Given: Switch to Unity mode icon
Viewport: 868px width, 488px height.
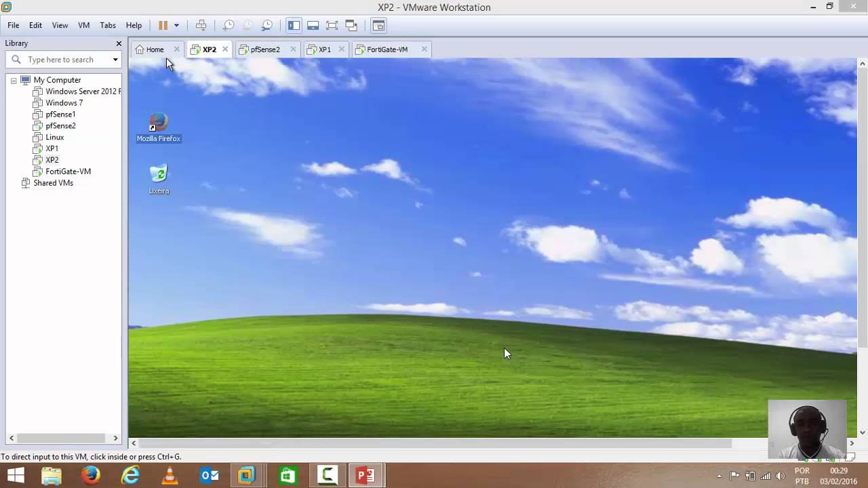Looking at the screenshot, I should coord(351,25).
